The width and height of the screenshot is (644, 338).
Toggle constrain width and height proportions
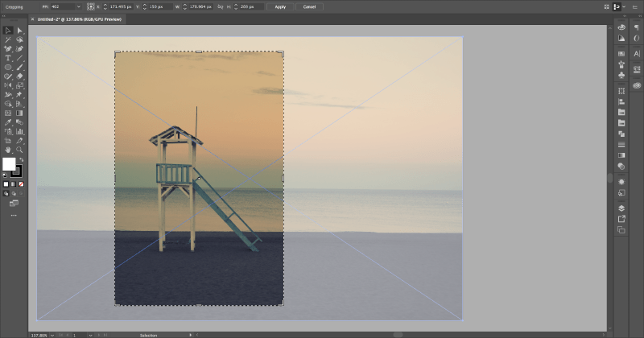pos(220,6)
